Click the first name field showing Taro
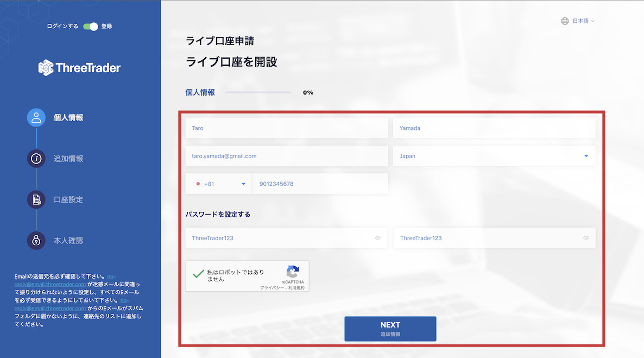This screenshot has width=644, height=358. [287, 128]
